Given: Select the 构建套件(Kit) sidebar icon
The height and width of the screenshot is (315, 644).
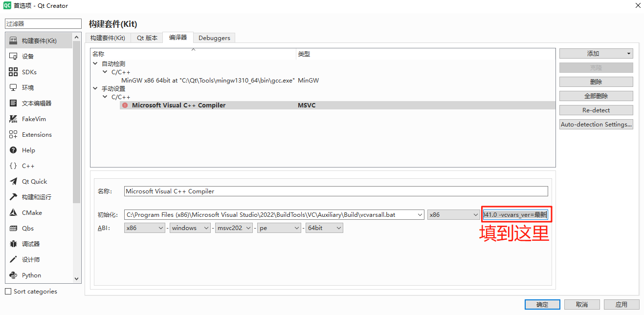Looking at the screenshot, I should pos(13,41).
